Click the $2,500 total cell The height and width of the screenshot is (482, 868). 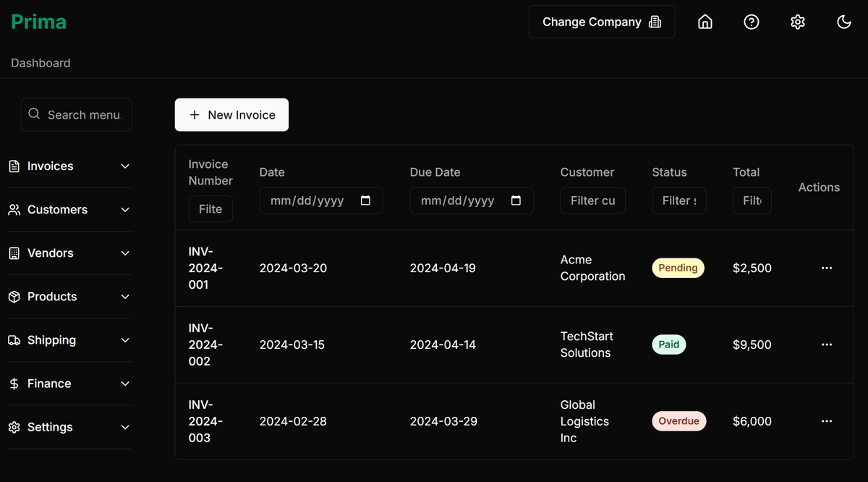(752, 268)
